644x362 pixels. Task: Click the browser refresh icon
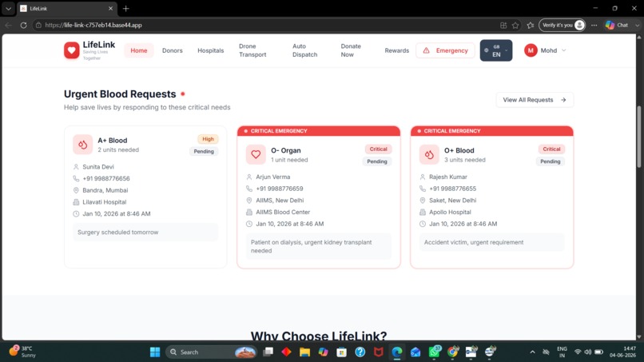(23, 25)
